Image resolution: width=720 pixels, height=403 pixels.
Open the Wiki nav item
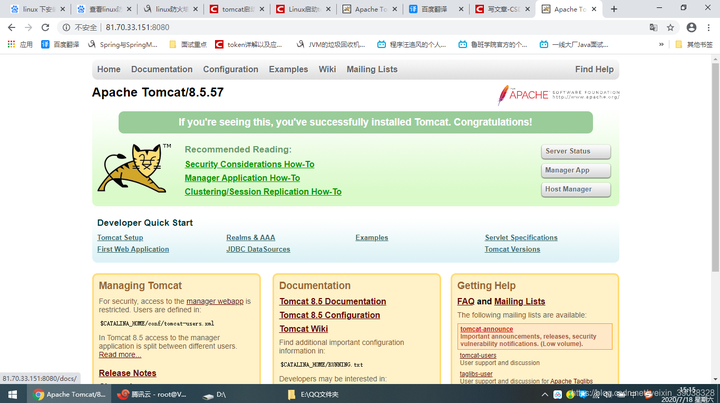(x=327, y=69)
